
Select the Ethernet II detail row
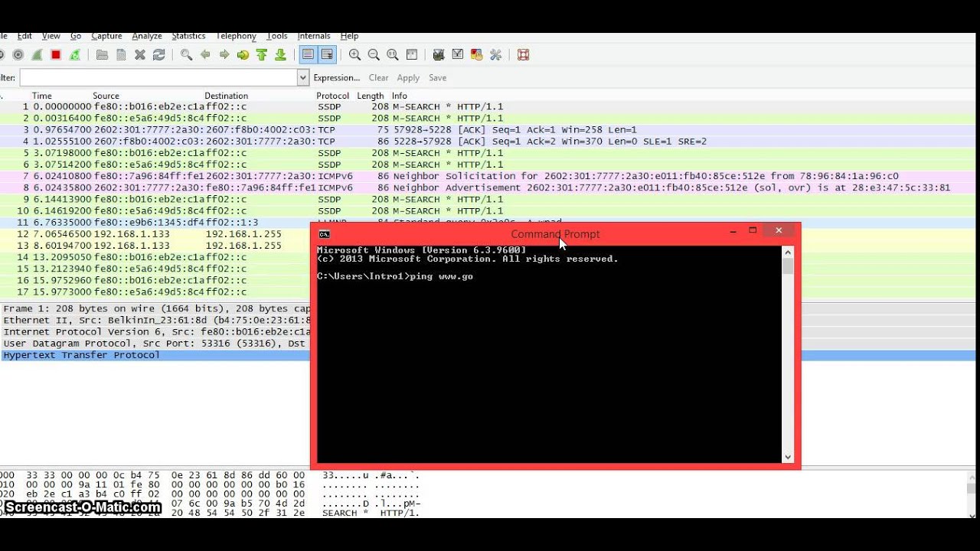(x=155, y=321)
